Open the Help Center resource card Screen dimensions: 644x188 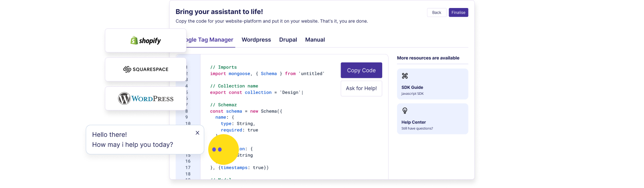pyautogui.click(x=432, y=119)
